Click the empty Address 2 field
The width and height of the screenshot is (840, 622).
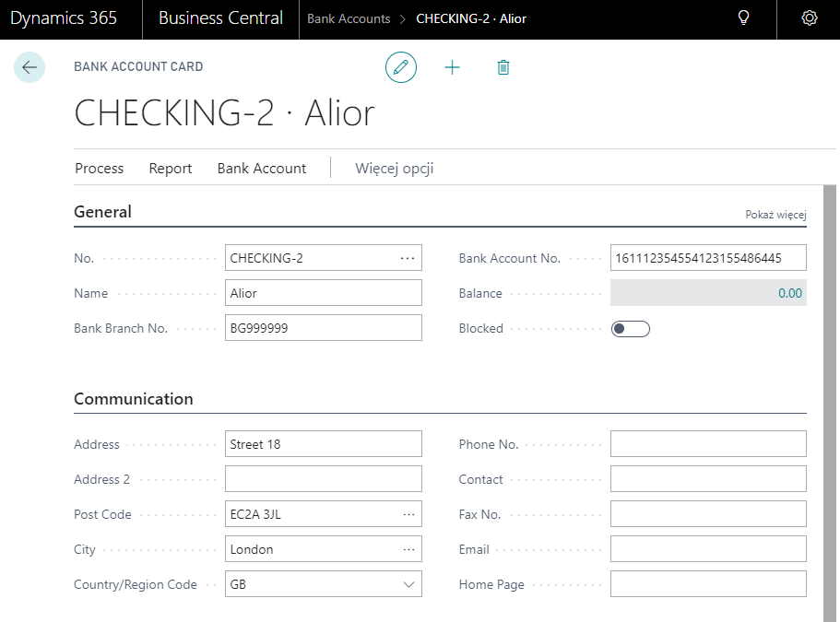(324, 479)
